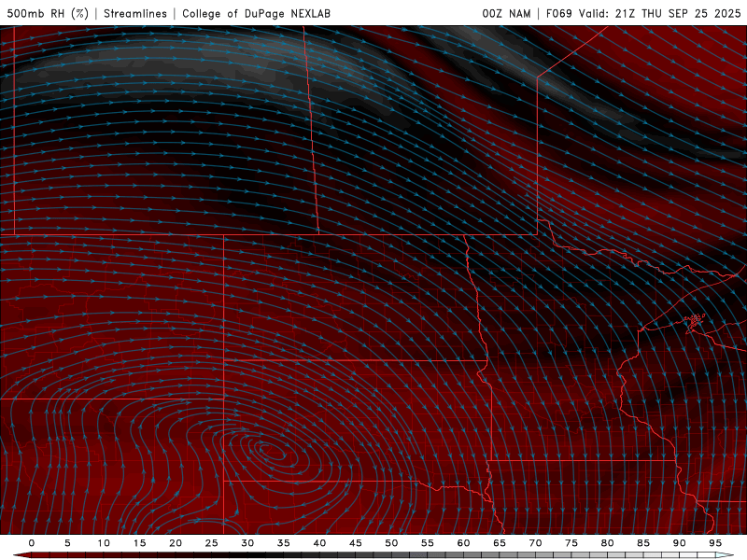The width and height of the screenshot is (747, 560).
Task: Click the '00Z NAM' model label
Action: (x=506, y=13)
